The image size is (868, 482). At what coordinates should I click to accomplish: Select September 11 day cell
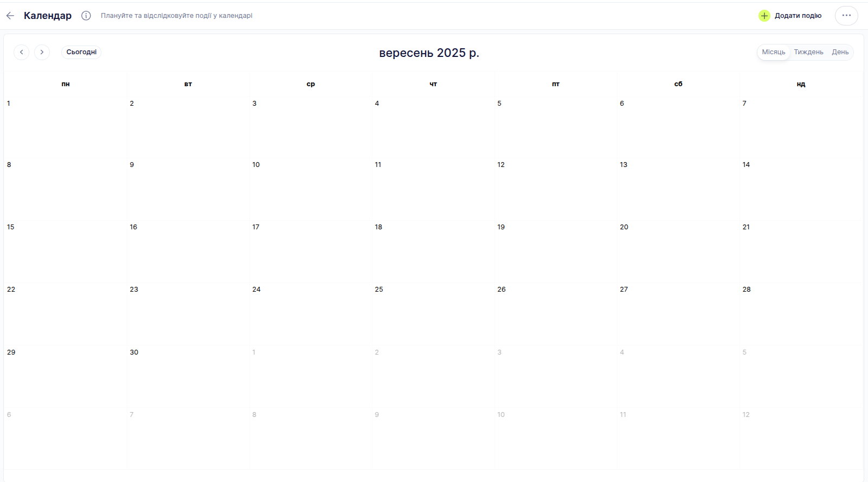point(433,189)
